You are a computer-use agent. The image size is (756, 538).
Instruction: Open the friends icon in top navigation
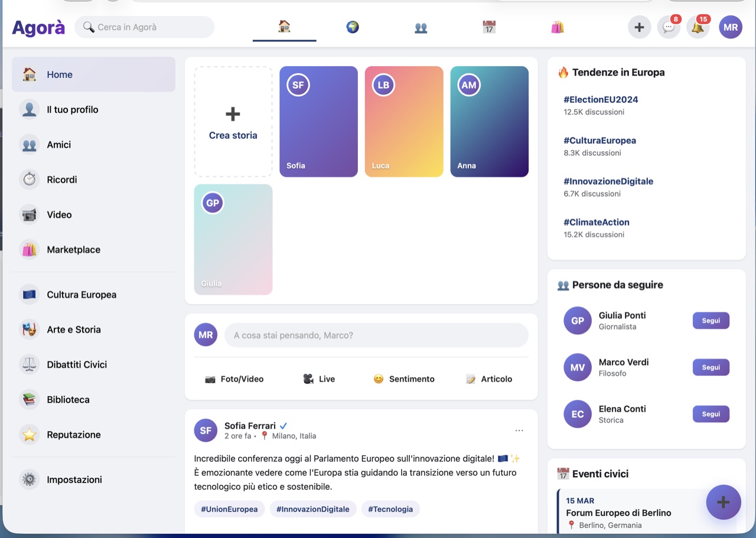(421, 27)
